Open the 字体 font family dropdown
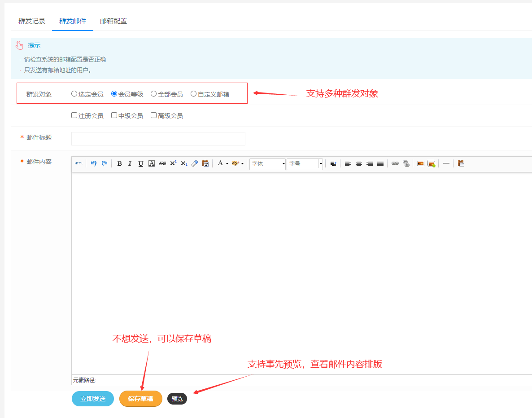The image size is (532, 418). pos(267,164)
